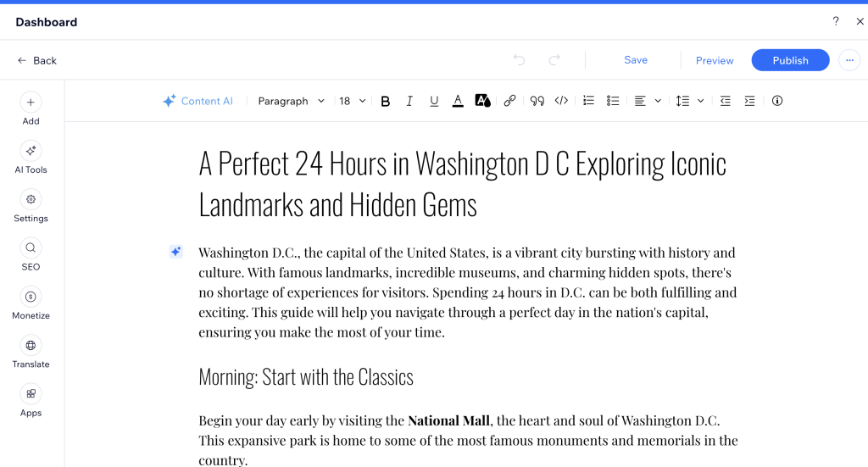This screenshot has height=467, width=868.
Task: Choose a text color with the underlined A
Action: coord(458,101)
